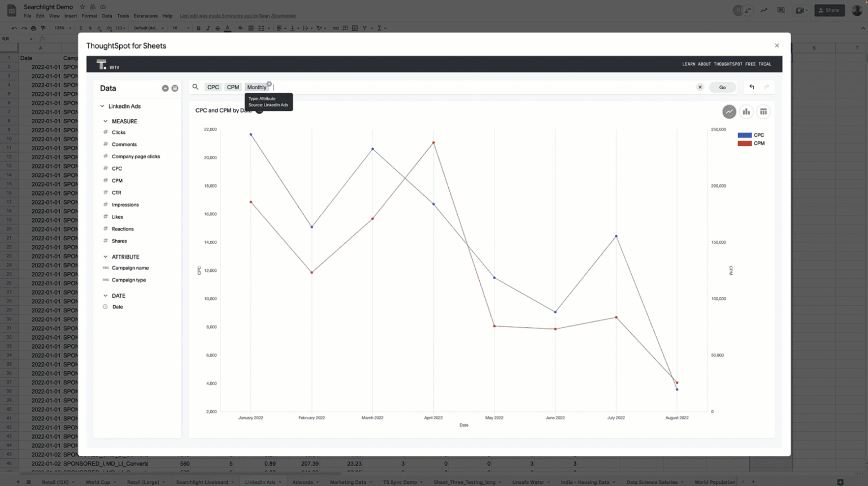Screen dimensions: 868x486
Task: Collapse the MEASURE section
Action: pyautogui.click(x=106, y=121)
